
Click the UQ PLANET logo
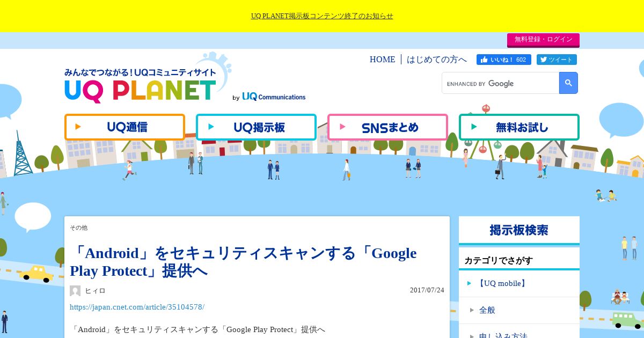coord(141,86)
